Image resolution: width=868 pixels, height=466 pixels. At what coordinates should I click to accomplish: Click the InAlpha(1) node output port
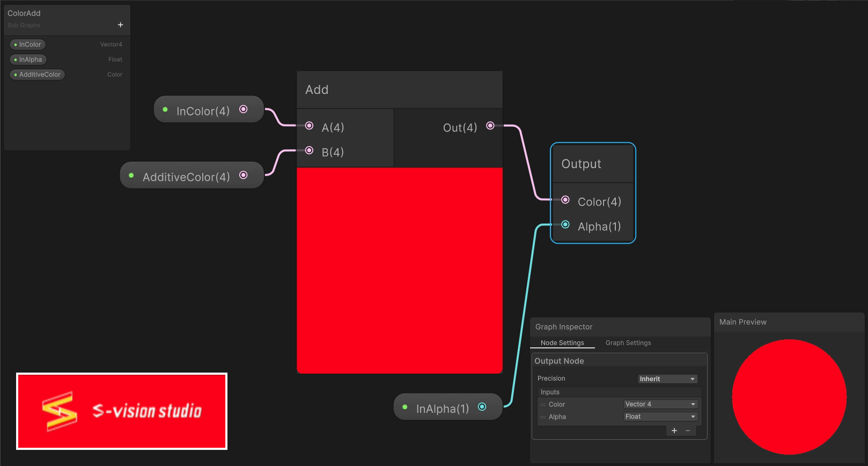pyautogui.click(x=482, y=407)
